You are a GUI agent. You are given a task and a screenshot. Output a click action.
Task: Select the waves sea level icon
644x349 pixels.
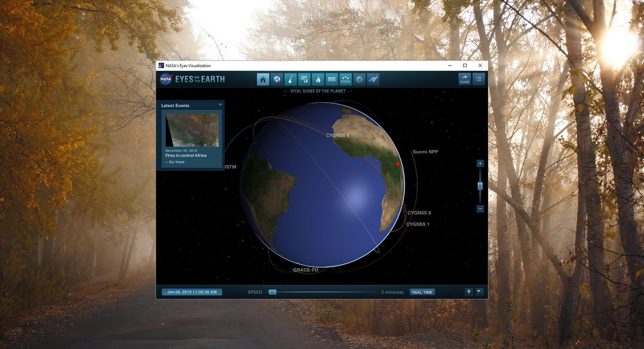pos(332,79)
